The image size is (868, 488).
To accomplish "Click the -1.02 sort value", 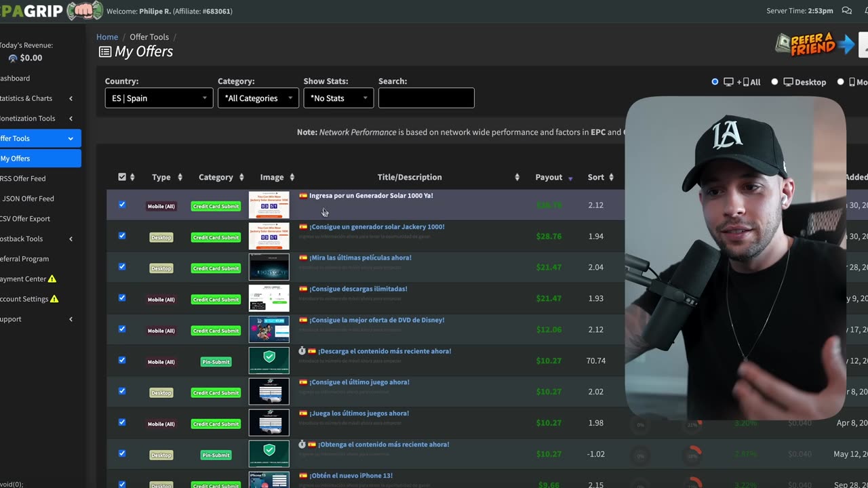I will [596, 454].
